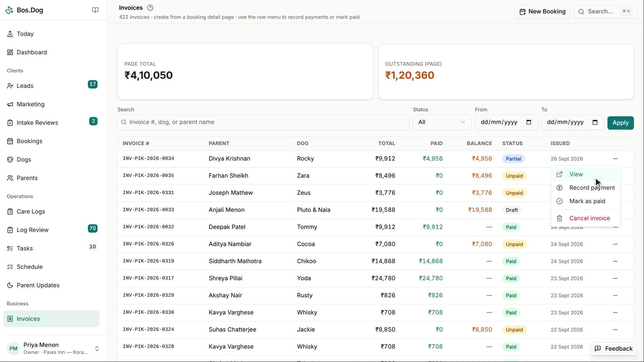The image size is (644, 362).
Task: Open the Invoices help question-mark icon
Action: pyautogui.click(x=150, y=8)
